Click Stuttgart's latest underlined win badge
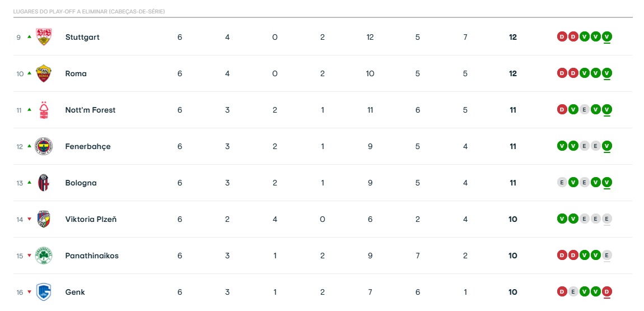 pyautogui.click(x=607, y=37)
